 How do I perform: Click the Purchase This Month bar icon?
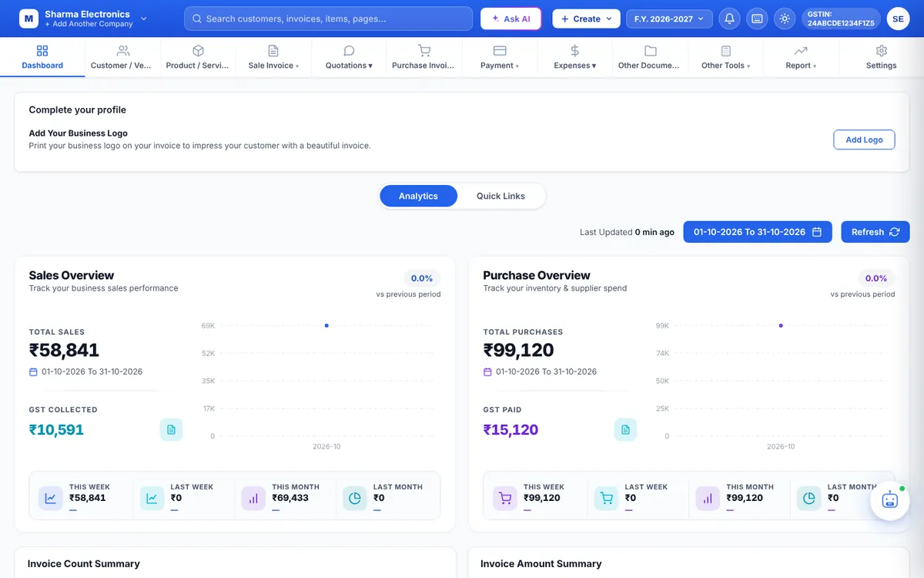[708, 498]
